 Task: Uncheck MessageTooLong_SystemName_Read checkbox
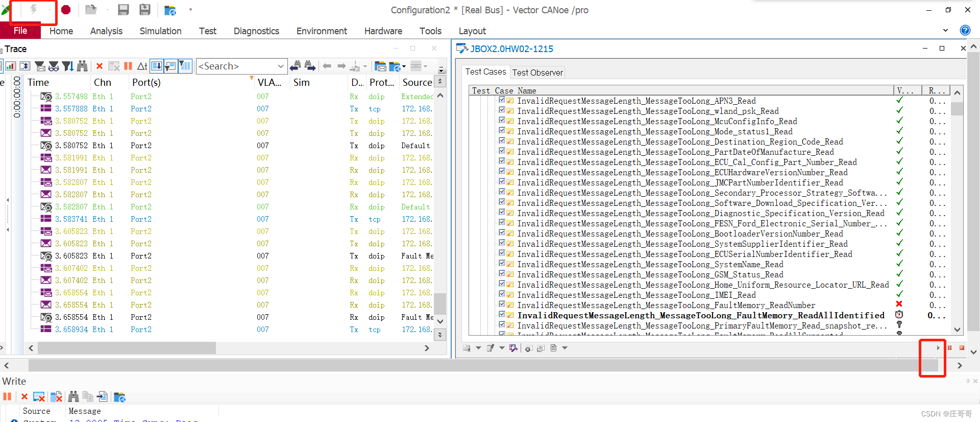[502, 264]
